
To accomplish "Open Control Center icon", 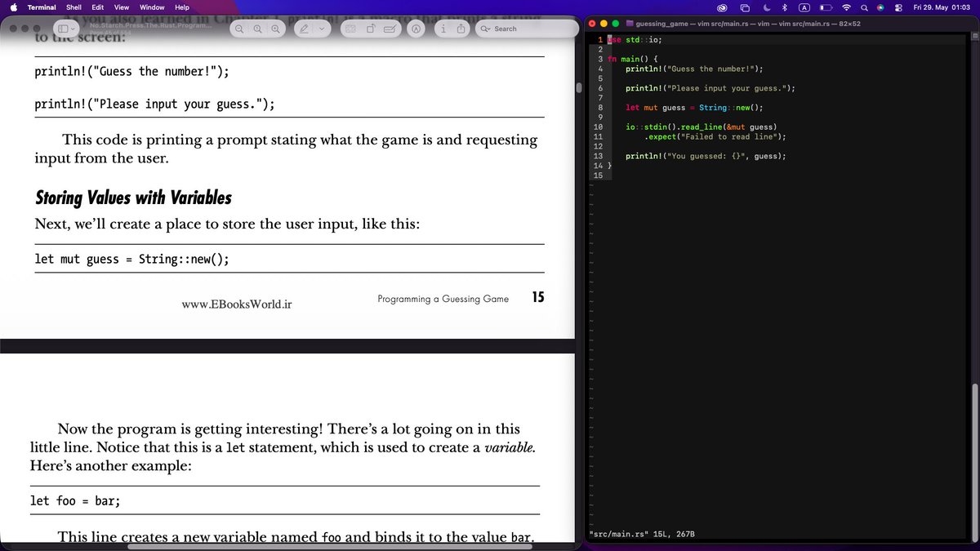I will (x=898, y=7).
